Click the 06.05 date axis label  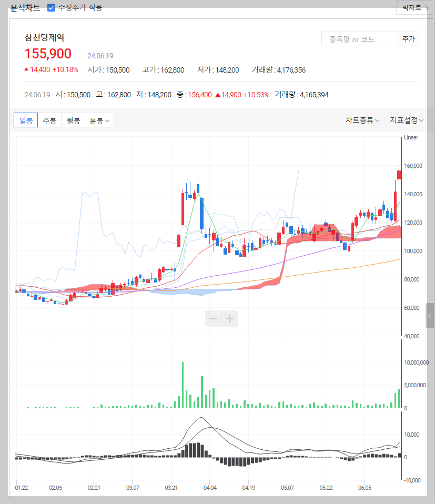point(365,488)
